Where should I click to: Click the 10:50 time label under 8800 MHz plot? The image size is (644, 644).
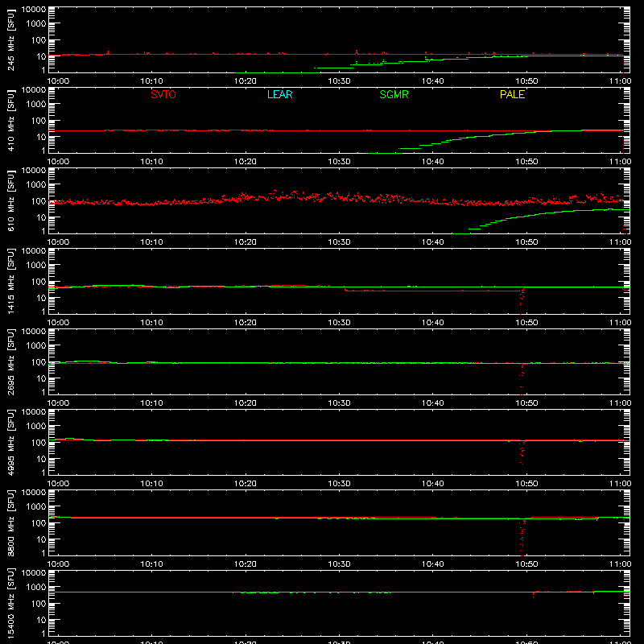point(526,564)
